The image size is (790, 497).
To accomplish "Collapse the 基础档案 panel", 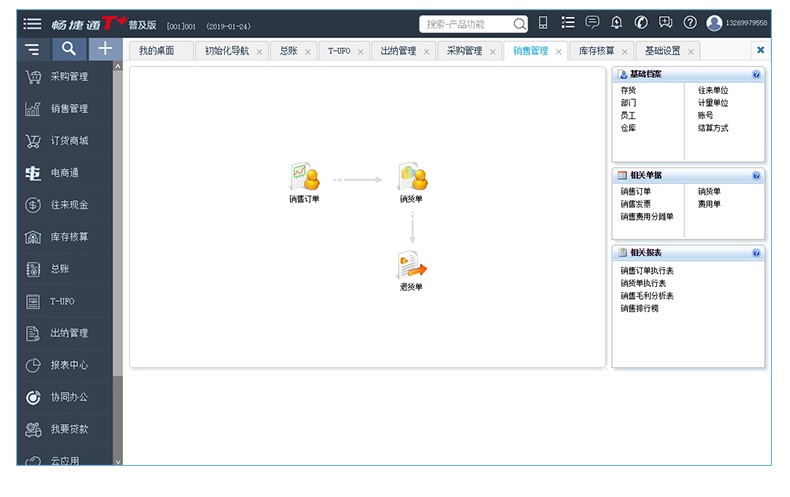I will [756, 75].
